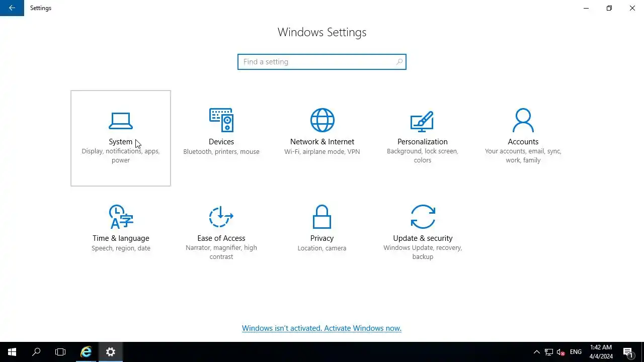
Task: Open the Action Center notifications icon
Action: (628, 352)
